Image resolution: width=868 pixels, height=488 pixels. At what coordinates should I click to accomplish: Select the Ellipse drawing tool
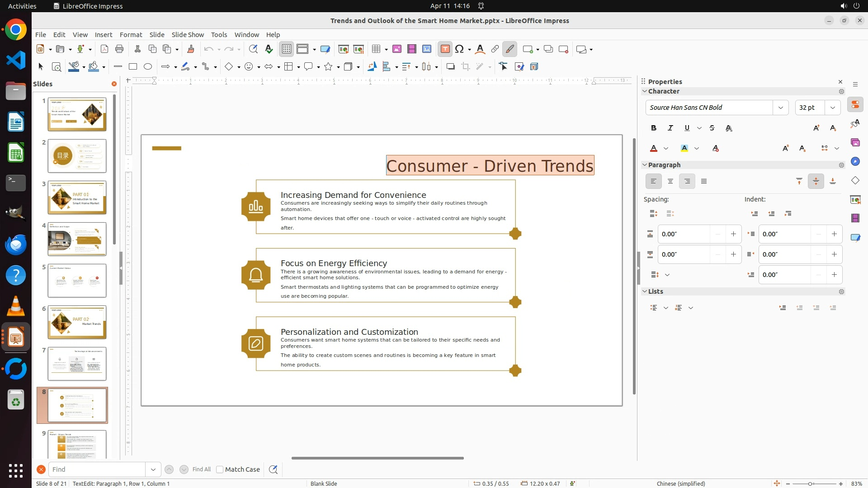pyautogui.click(x=148, y=67)
